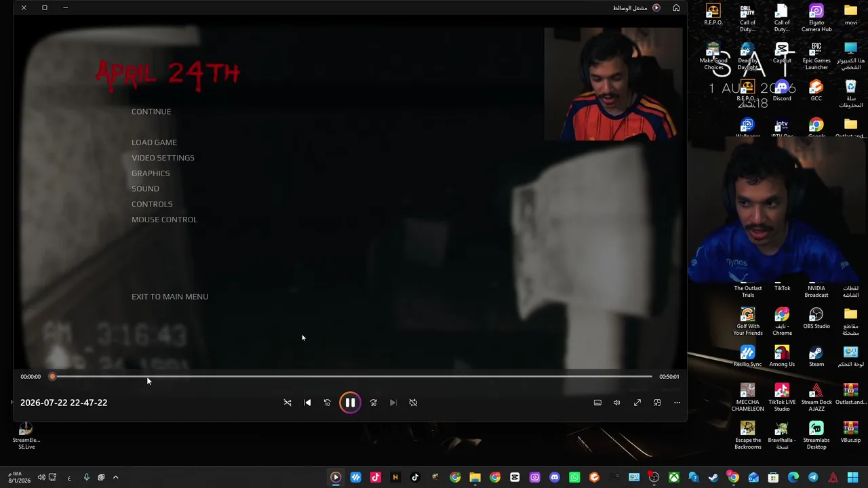Open the subtitles and captions menu
The image size is (868, 488).
point(597,403)
